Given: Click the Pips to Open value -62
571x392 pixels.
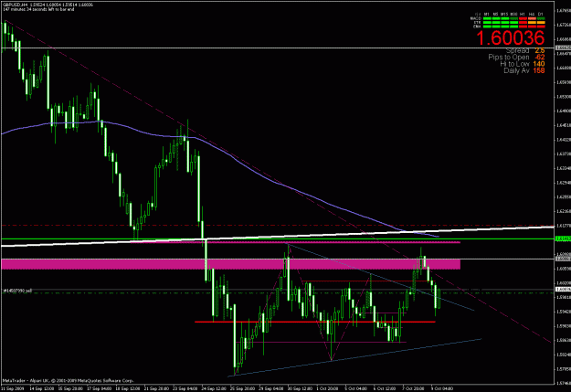Looking at the screenshot, I should (540, 58).
